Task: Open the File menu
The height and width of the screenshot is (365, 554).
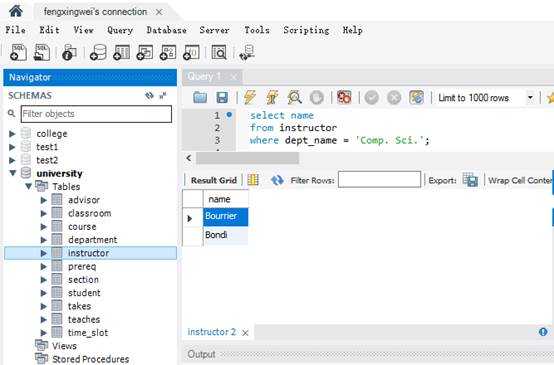Action: click(16, 30)
